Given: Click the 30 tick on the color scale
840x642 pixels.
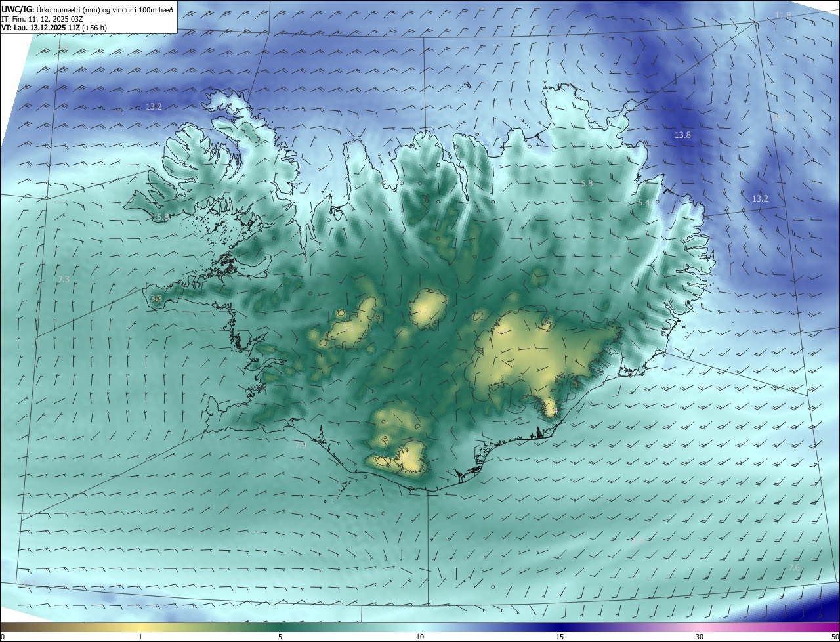Looking at the screenshot, I should point(700,637).
